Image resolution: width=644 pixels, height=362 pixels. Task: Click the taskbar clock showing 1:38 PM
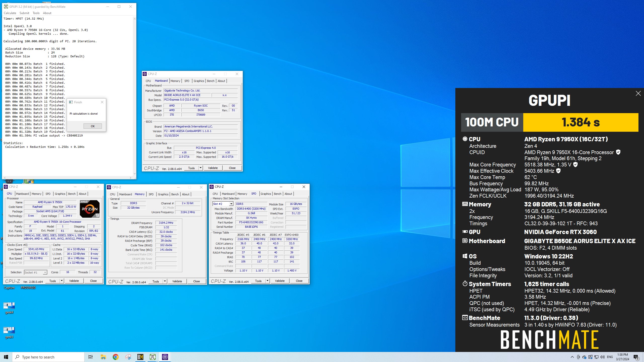pos(622,357)
